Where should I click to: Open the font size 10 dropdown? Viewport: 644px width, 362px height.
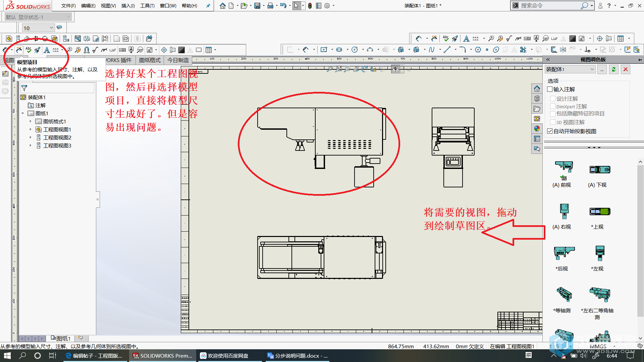(x=39, y=28)
